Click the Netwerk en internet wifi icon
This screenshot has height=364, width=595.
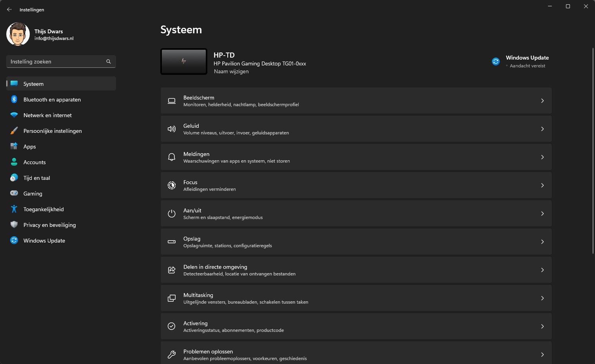coord(14,115)
